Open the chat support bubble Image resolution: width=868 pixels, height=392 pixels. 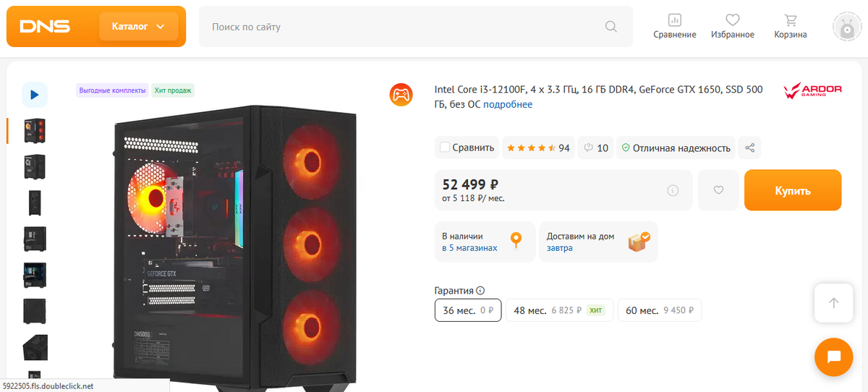point(833,357)
